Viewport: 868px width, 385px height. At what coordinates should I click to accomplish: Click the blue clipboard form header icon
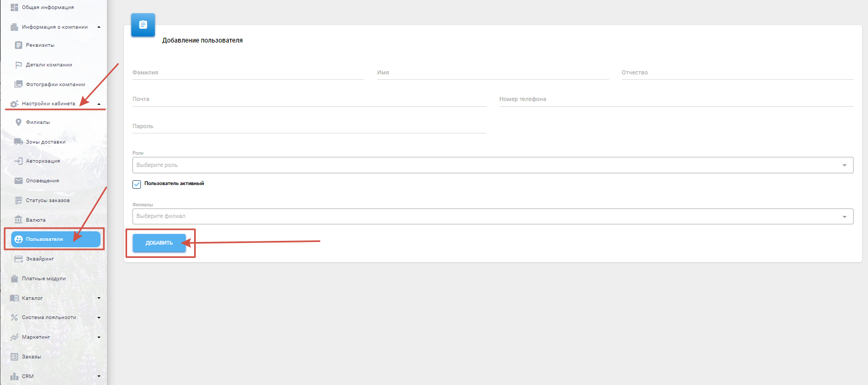tap(143, 25)
